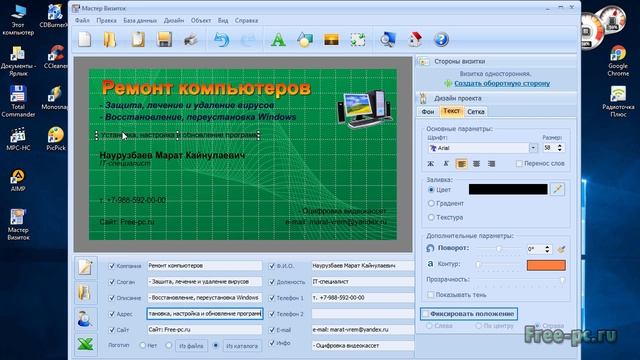This screenshot has width=640, height=360.
Task: Add text with the green A icon
Action: pos(278,40)
